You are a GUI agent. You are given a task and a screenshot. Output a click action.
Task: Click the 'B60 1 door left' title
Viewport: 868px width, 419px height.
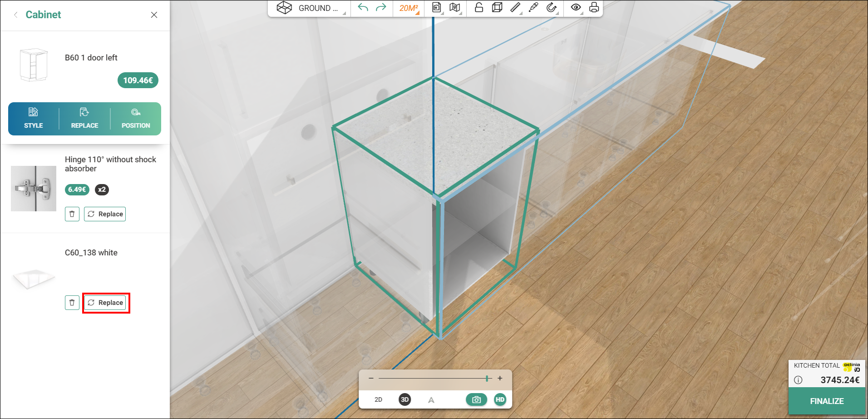91,58
